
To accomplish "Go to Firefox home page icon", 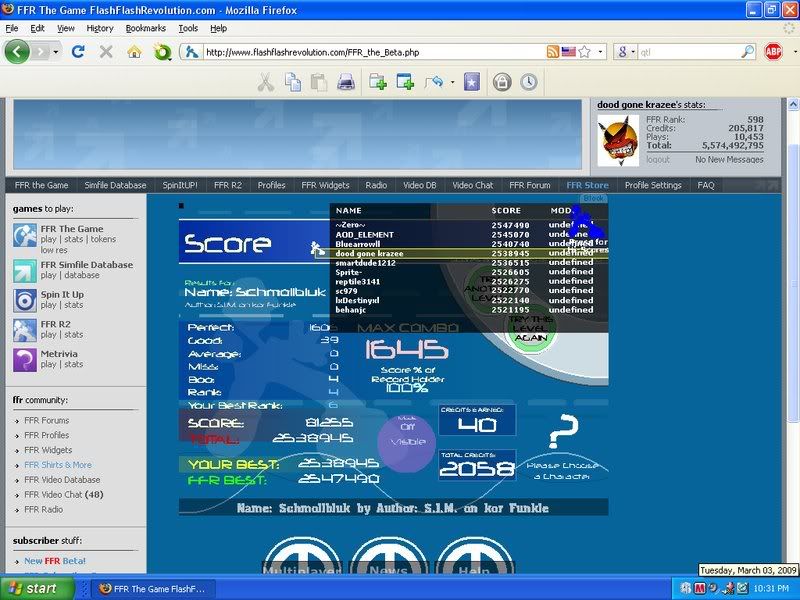I will point(134,52).
